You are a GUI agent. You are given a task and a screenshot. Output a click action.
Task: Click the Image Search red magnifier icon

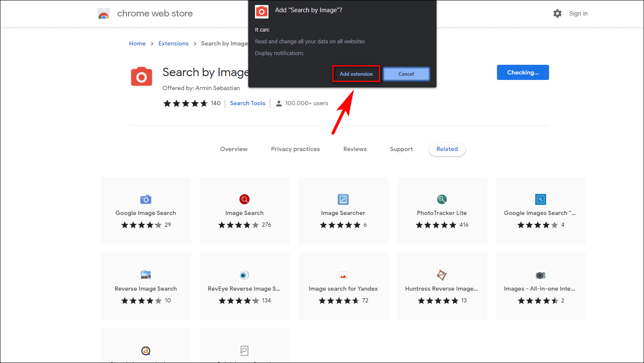coord(244,199)
